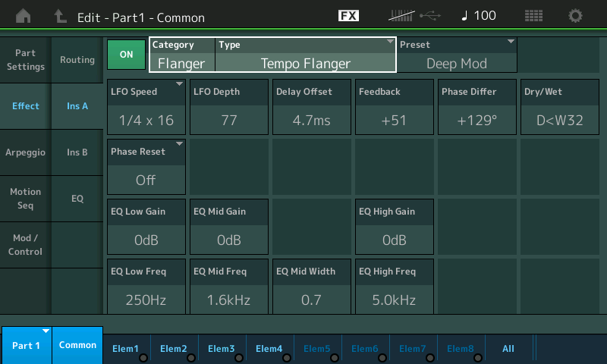Image resolution: width=607 pixels, height=364 pixels.
Task: Toggle Elem7 mute circle
Action: (x=430, y=358)
